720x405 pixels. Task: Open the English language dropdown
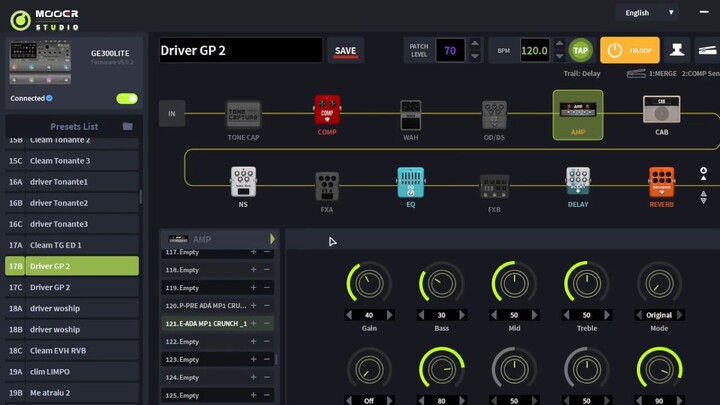(649, 13)
